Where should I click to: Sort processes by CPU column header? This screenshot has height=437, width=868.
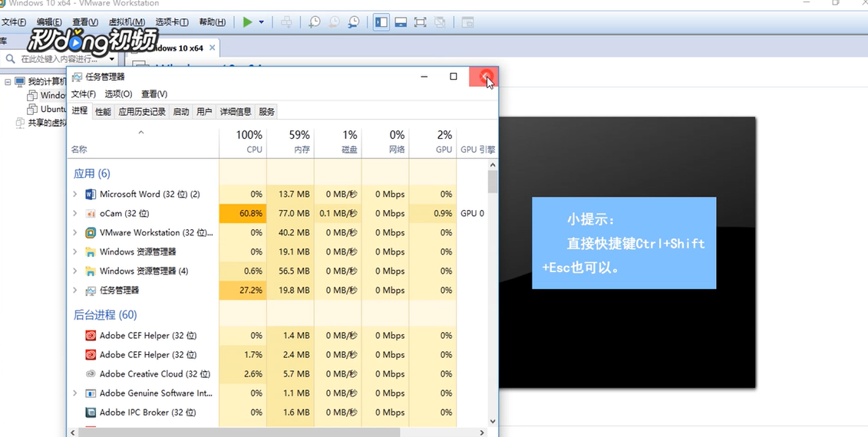point(243,142)
